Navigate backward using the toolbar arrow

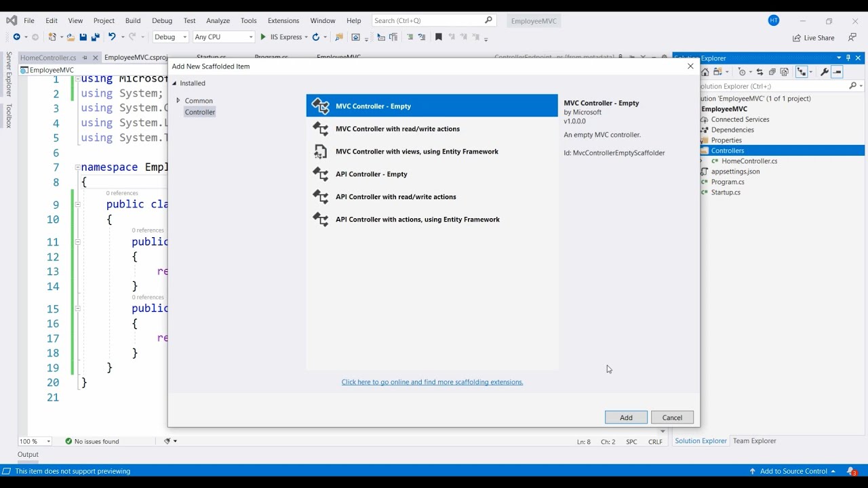tap(16, 37)
